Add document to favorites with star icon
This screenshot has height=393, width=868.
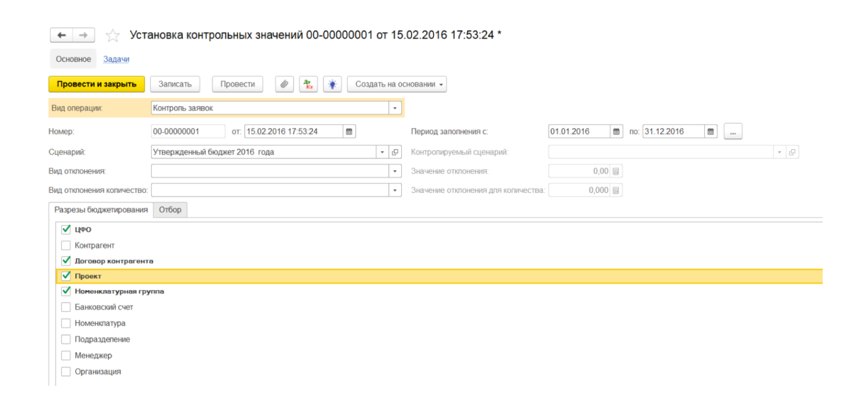point(112,36)
